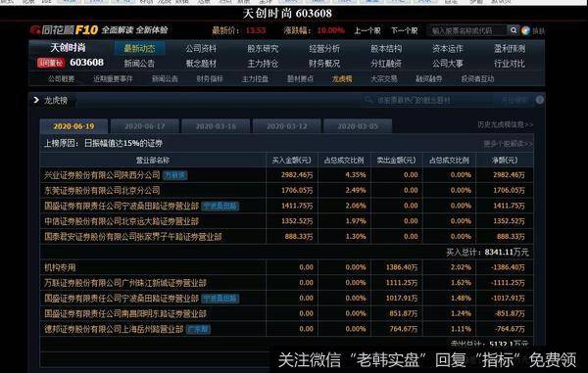Click the 同花顺 F10 logo
Viewport: 588px width, 373px height.
(64, 30)
